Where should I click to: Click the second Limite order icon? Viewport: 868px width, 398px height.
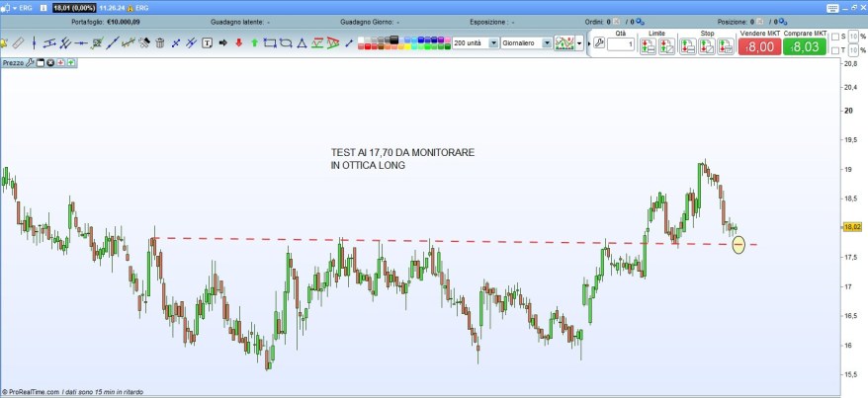[x=666, y=46]
